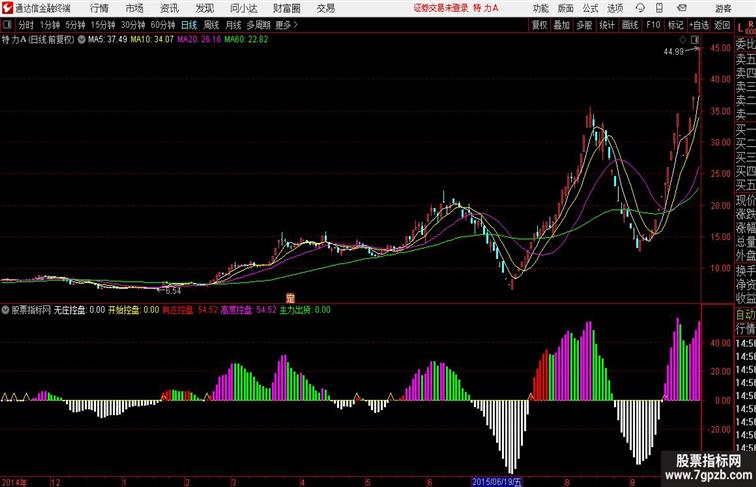Expand main chart indicator dropdown arrow
Viewport: 756px width, 487px height.
81,40
